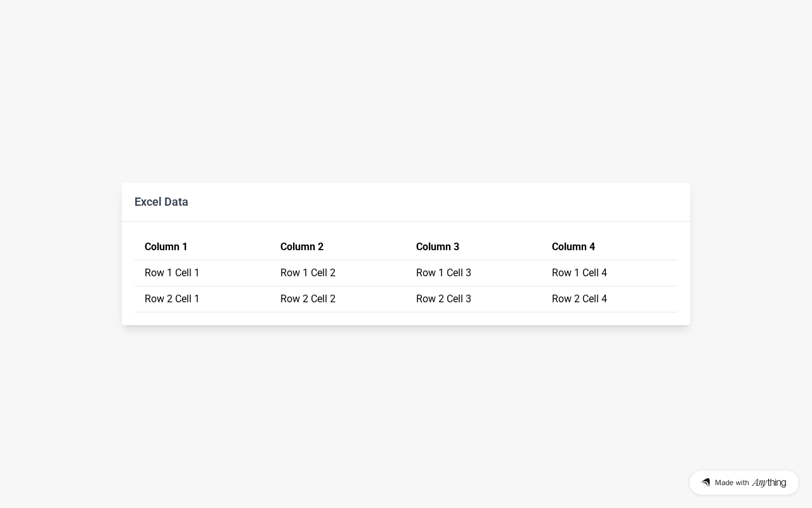The width and height of the screenshot is (812, 508).
Task: Select the Row 1 Cell 1 entry
Action: [172, 273]
